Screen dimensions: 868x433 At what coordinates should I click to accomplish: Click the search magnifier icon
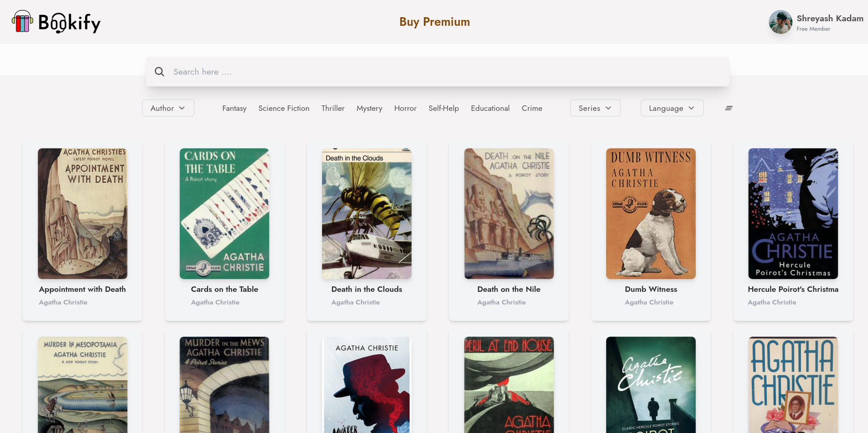tap(159, 71)
